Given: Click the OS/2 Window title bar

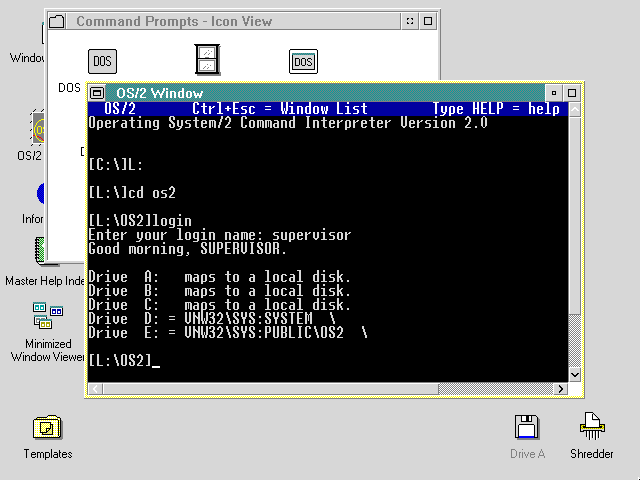Looking at the screenshot, I should (x=325, y=93).
